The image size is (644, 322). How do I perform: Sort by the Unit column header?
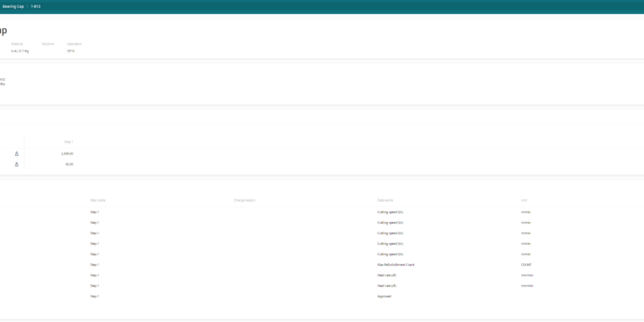click(524, 200)
